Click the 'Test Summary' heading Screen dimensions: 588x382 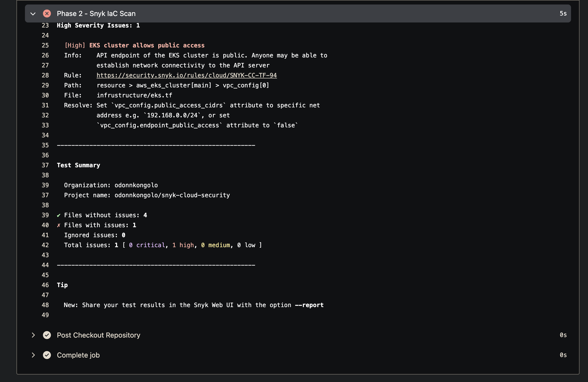[x=78, y=165]
